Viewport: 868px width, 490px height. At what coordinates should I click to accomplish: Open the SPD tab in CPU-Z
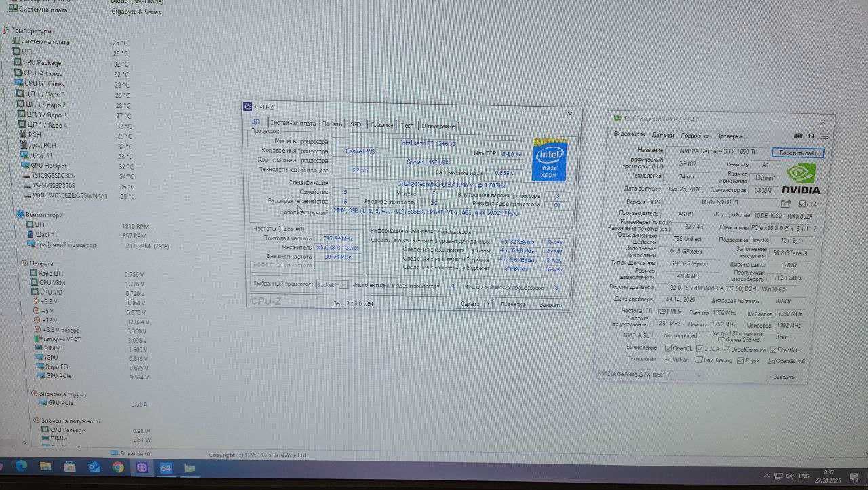pyautogui.click(x=356, y=124)
